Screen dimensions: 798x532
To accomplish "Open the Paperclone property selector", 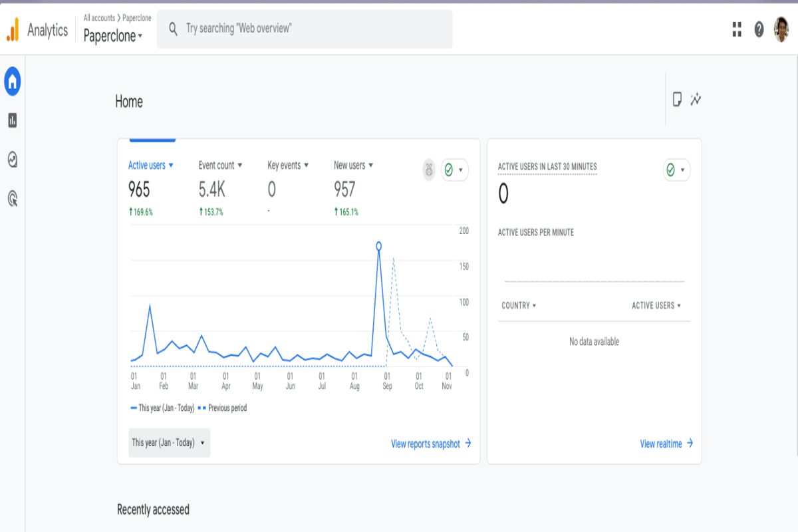I will (x=113, y=36).
